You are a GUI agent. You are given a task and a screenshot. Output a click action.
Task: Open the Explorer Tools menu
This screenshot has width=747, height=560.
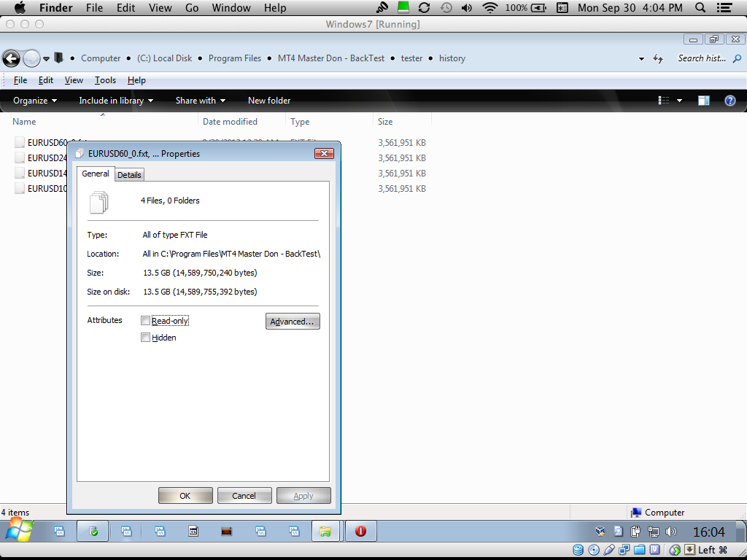(x=105, y=80)
